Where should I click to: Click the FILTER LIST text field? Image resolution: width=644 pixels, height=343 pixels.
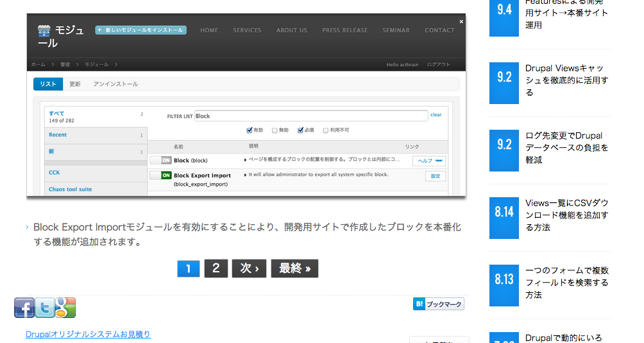(x=310, y=116)
